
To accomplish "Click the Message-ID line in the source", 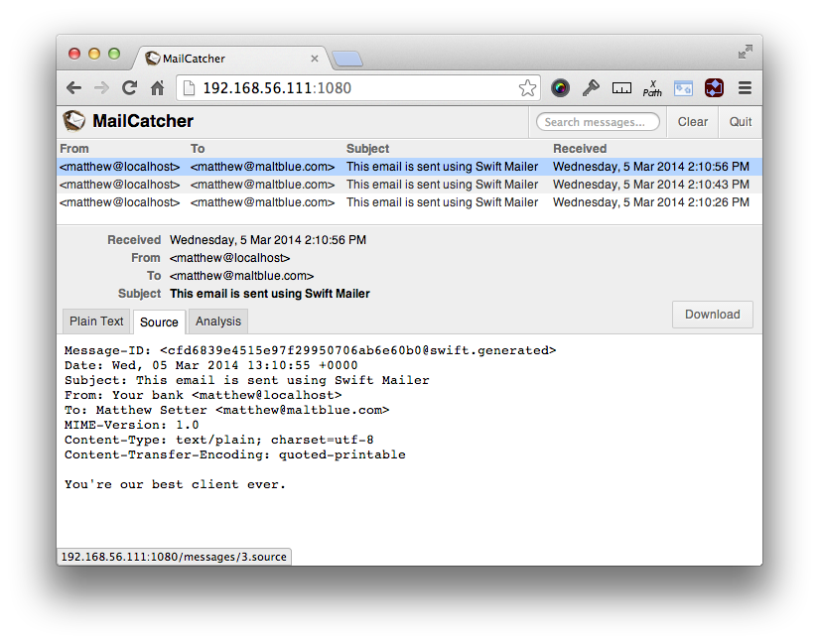I will pos(311,350).
